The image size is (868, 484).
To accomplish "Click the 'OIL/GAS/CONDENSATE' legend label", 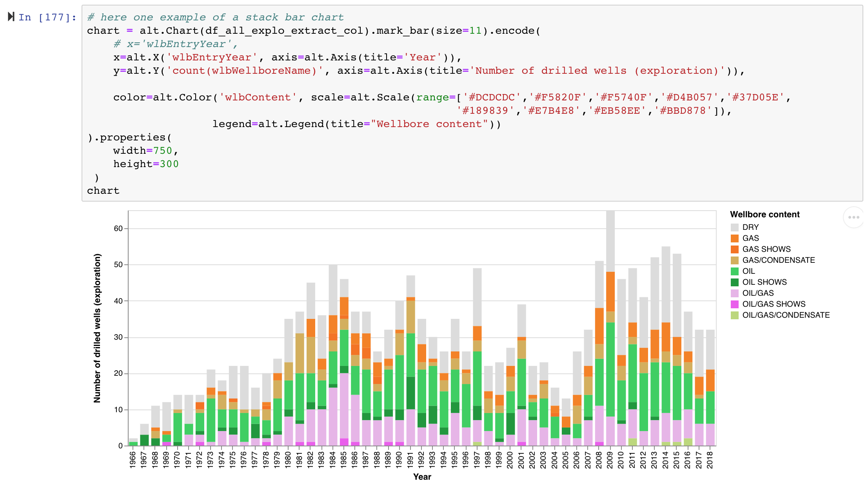I will (786, 315).
